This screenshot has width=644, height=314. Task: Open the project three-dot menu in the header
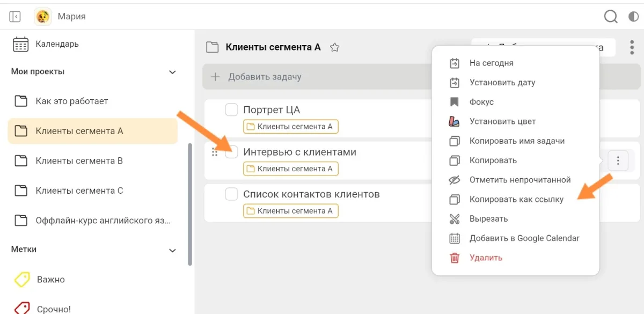632,47
